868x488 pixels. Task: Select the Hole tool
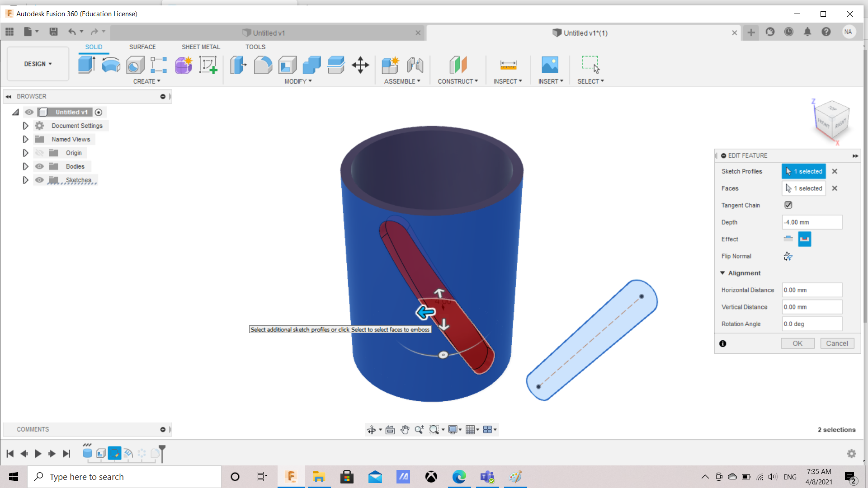[x=135, y=65]
